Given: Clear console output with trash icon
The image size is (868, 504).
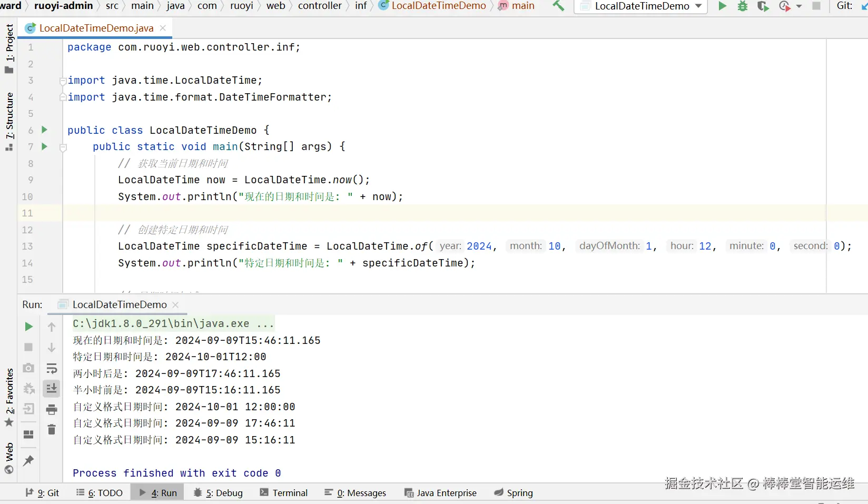Looking at the screenshot, I should 52,430.
